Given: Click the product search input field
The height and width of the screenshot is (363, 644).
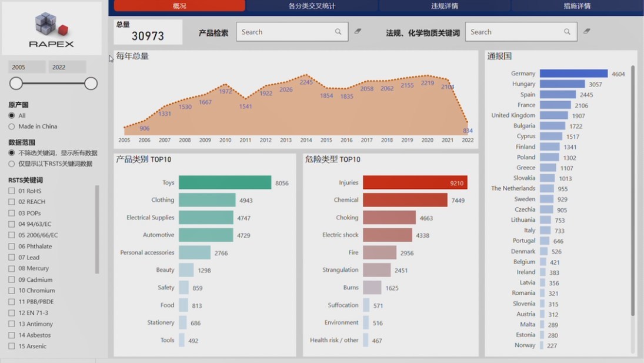Looking at the screenshot, I should [285, 32].
